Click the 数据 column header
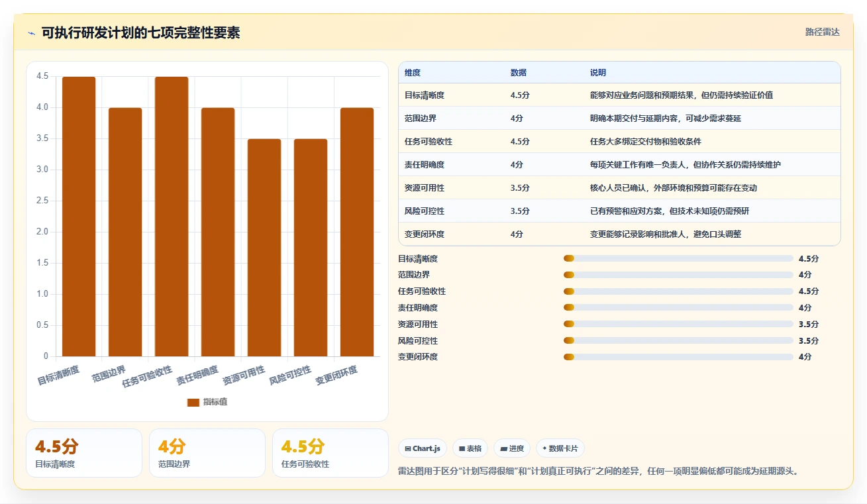This screenshot has height=504, width=867. click(x=519, y=73)
